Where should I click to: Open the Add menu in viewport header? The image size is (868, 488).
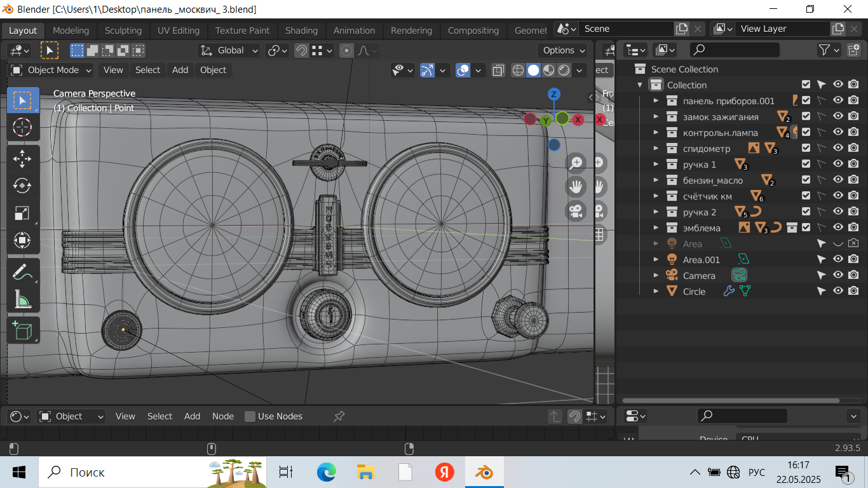pyautogui.click(x=180, y=70)
